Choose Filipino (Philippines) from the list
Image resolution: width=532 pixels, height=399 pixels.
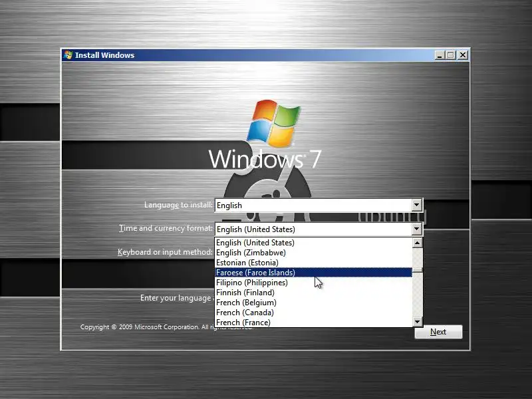(314, 282)
